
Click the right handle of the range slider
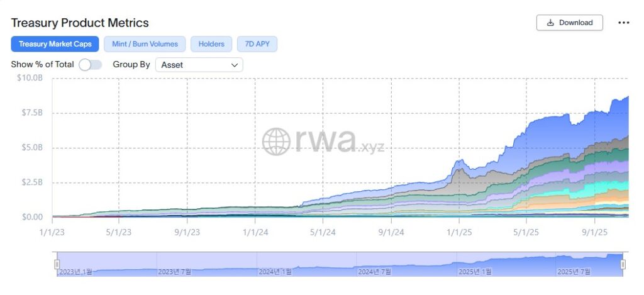tap(623, 264)
